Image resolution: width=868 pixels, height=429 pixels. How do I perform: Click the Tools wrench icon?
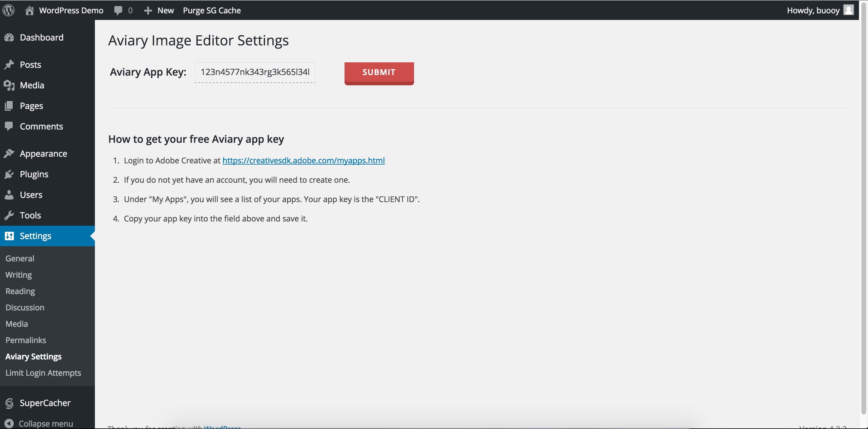(x=9, y=215)
